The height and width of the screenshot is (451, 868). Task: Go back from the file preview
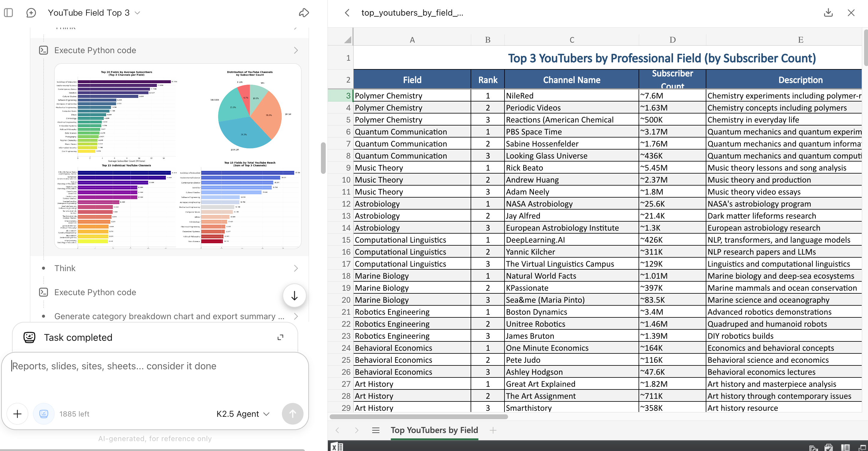(347, 13)
